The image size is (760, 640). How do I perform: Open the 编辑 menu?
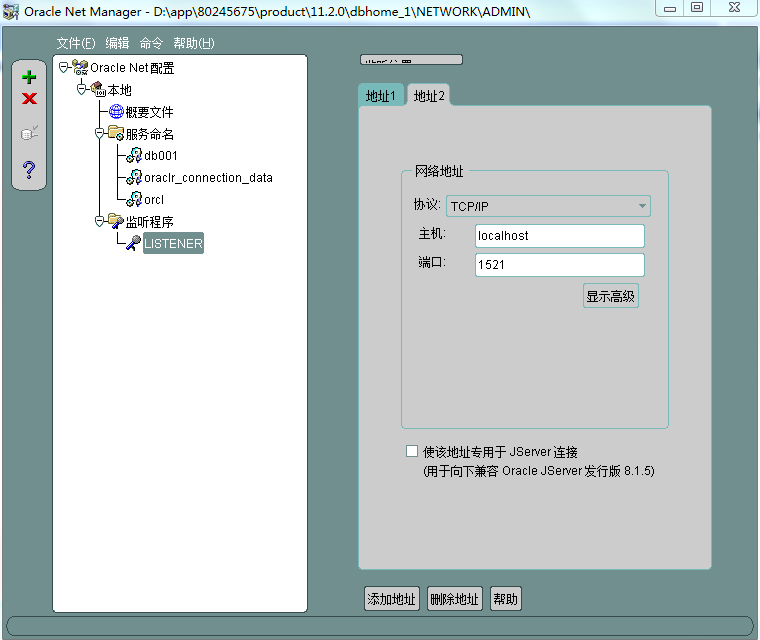[117, 43]
